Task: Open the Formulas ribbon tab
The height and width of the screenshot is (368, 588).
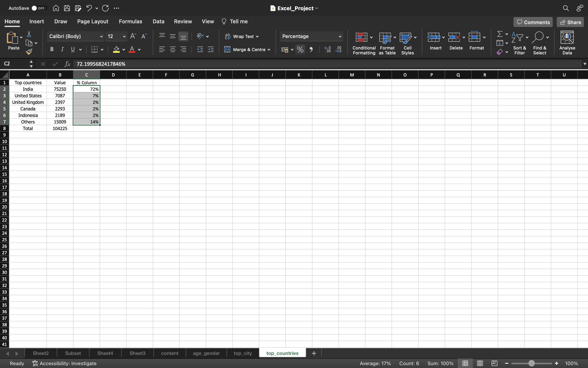Action: (130, 21)
